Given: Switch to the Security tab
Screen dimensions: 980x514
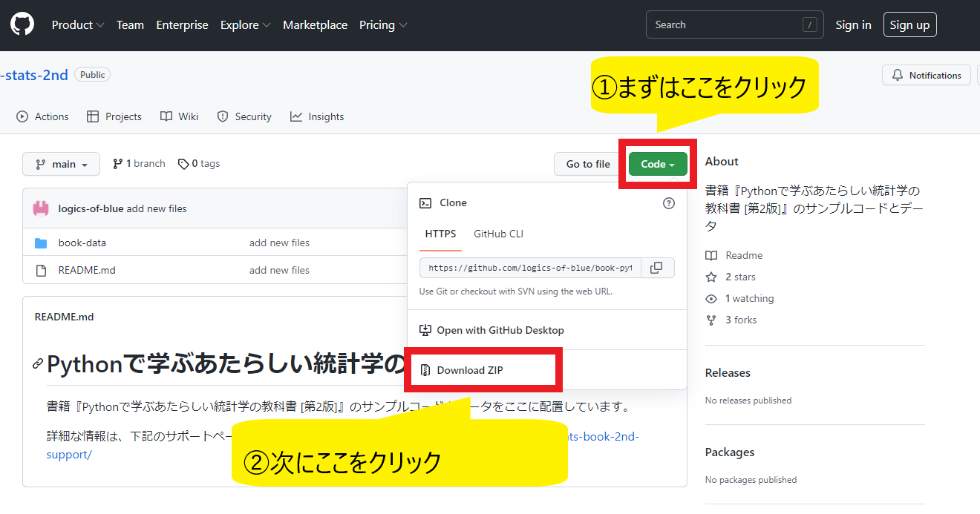Looking at the screenshot, I should click(x=244, y=116).
